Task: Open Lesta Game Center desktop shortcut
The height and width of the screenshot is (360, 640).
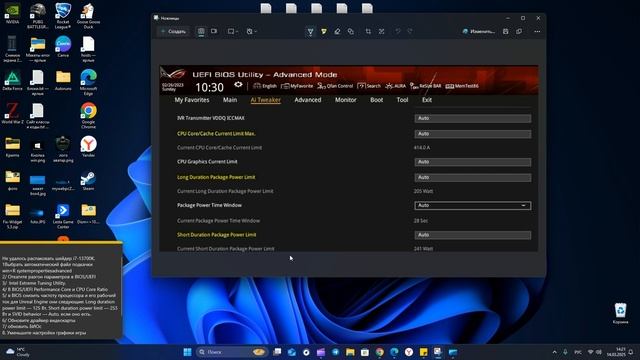Action: click(x=63, y=216)
